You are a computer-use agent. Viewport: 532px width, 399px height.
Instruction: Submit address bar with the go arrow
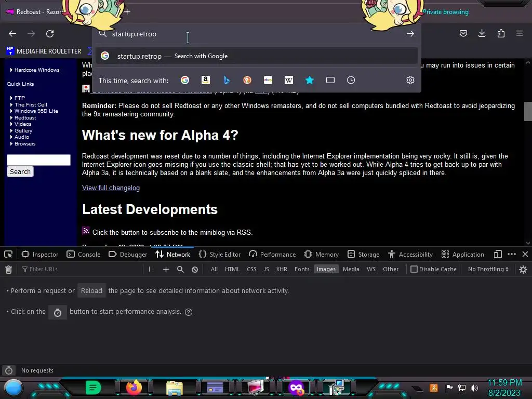click(x=410, y=34)
